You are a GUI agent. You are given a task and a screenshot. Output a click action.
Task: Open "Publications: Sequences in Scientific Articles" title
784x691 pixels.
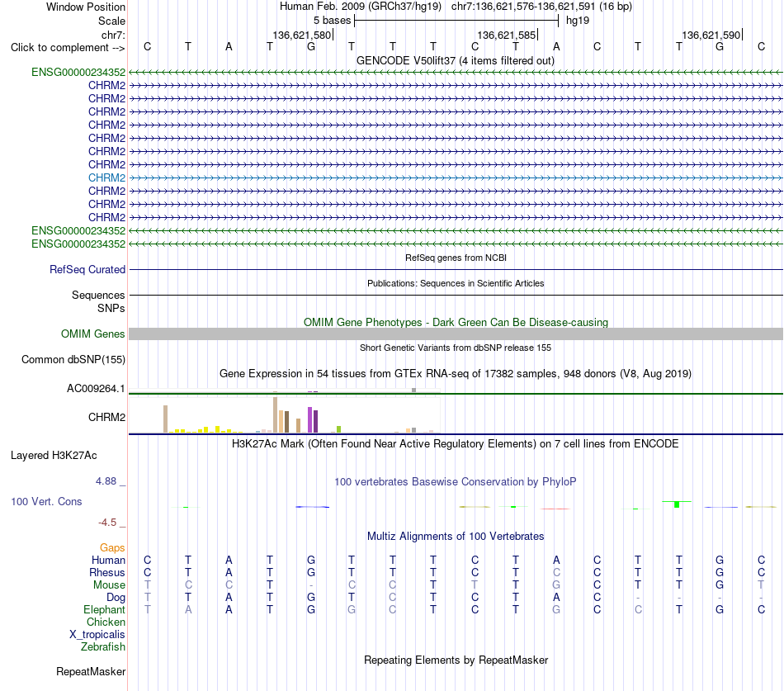tap(456, 283)
